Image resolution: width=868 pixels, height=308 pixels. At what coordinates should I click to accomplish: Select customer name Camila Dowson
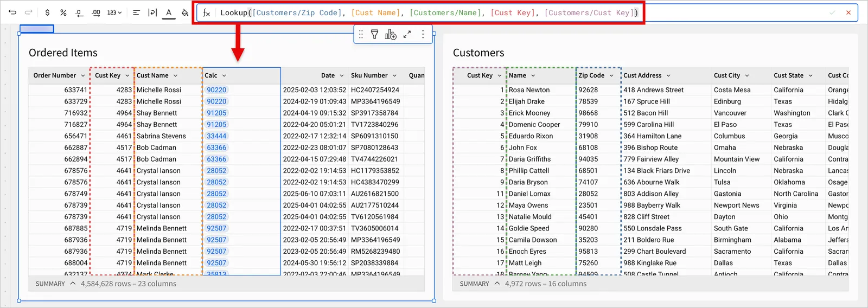tap(533, 240)
